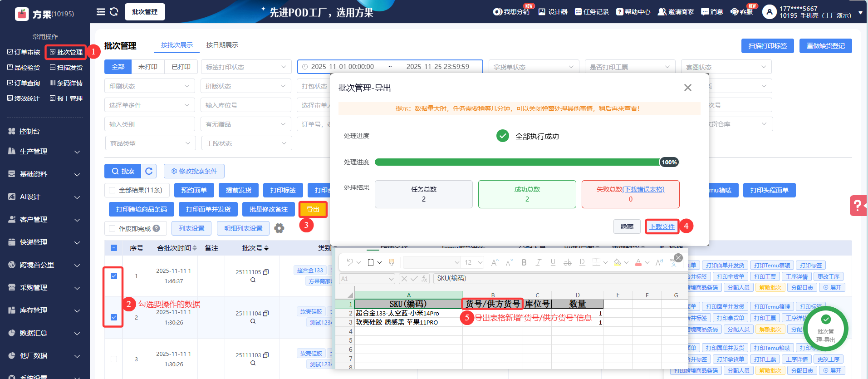Open column settings gear icon
The image size is (868, 379).
point(279,228)
